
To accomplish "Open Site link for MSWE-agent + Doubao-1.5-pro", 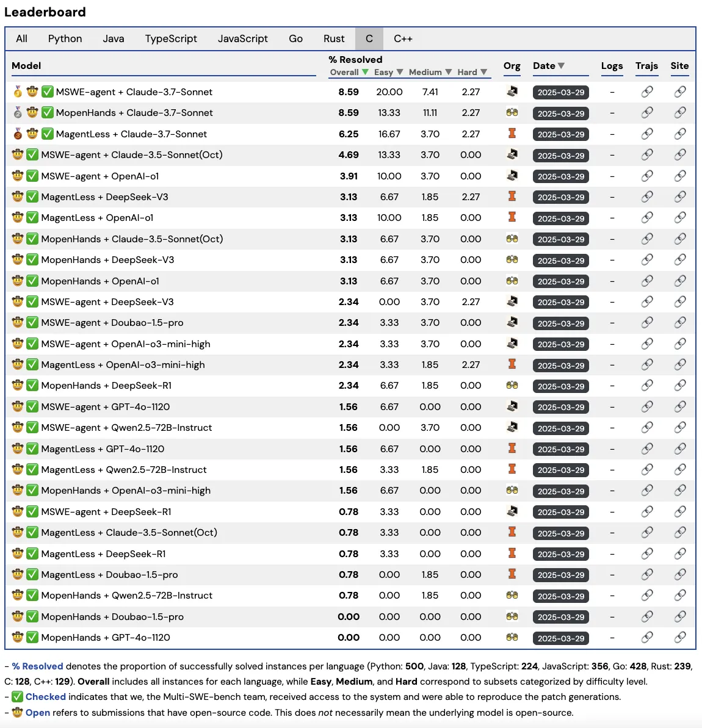I will click(679, 323).
